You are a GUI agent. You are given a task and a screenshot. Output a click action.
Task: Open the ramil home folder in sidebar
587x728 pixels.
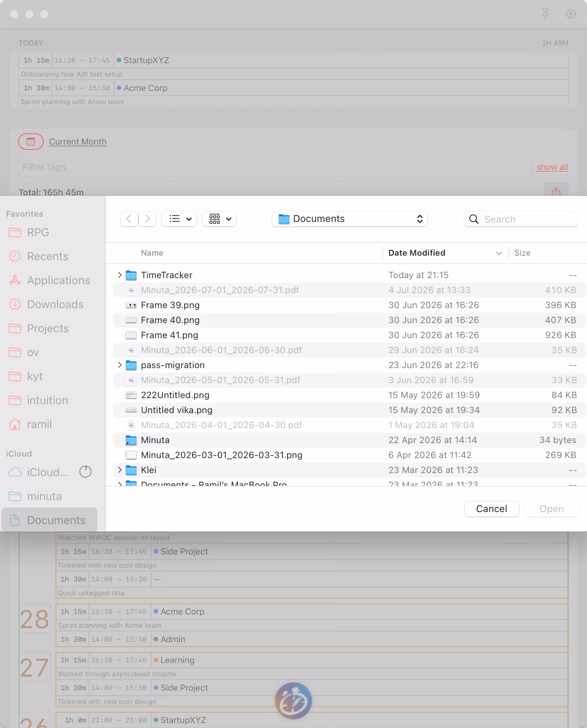coord(49,424)
